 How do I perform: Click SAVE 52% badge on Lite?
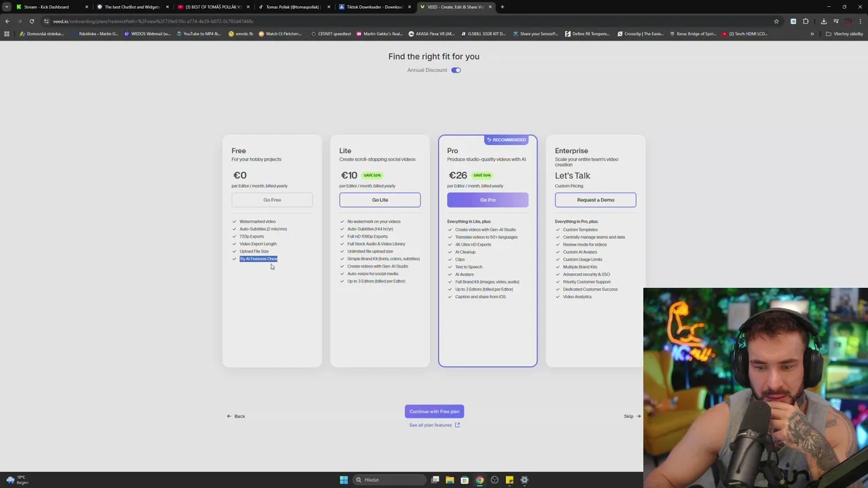click(372, 176)
